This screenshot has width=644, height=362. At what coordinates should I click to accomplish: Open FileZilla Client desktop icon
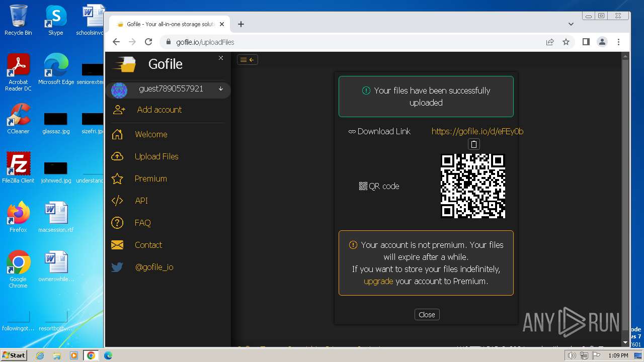18,168
